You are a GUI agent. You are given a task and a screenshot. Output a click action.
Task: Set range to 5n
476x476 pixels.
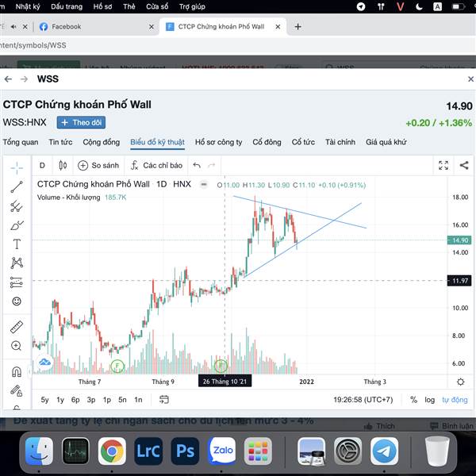tap(122, 400)
